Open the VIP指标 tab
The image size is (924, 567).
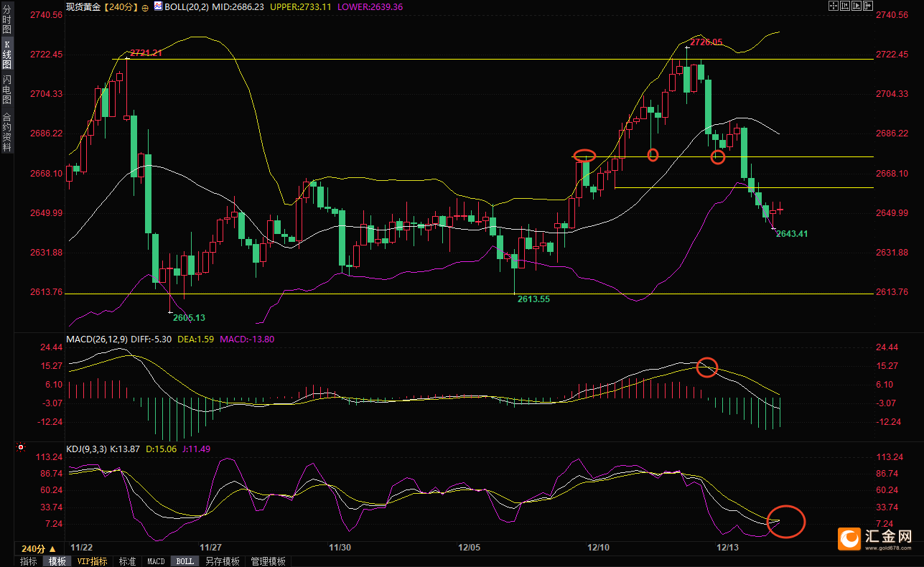pos(93,561)
